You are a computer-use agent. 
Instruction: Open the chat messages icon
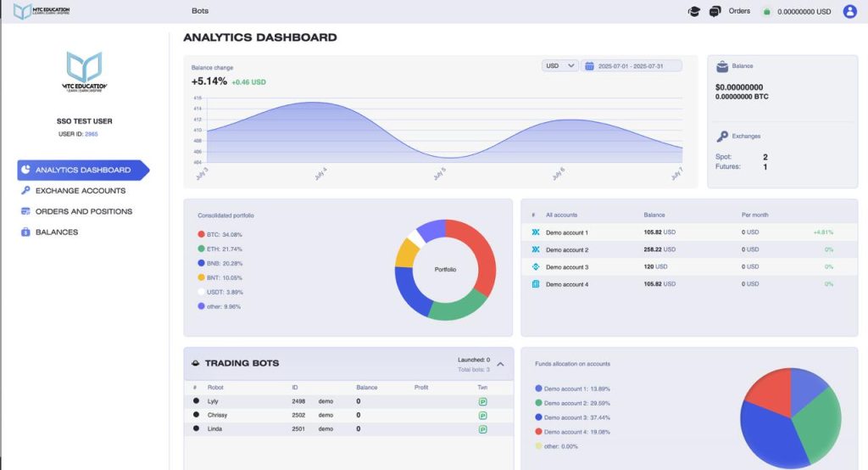tap(715, 11)
